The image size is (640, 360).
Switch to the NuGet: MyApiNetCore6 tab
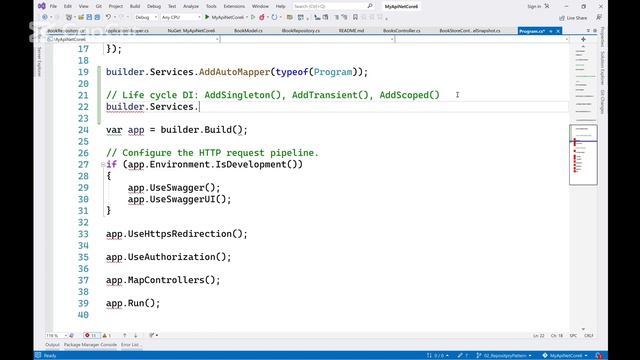point(191,31)
